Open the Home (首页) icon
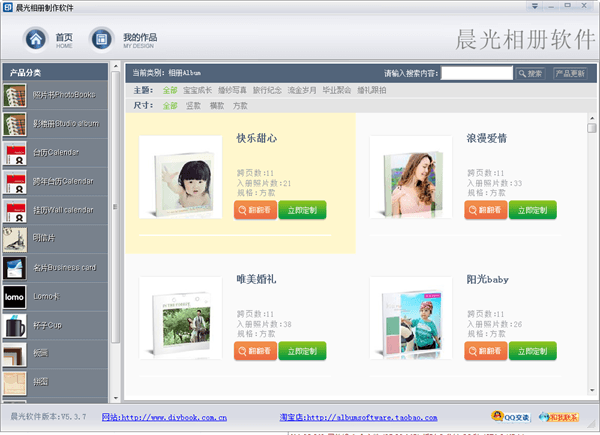Image resolution: width=600 pixels, height=435 pixels. [36, 39]
